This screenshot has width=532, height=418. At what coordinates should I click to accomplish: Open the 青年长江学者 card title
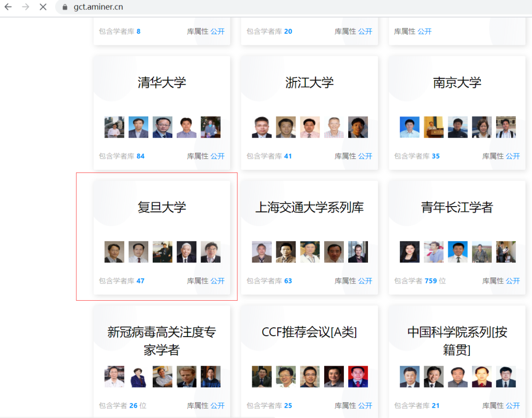pos(457,207)
